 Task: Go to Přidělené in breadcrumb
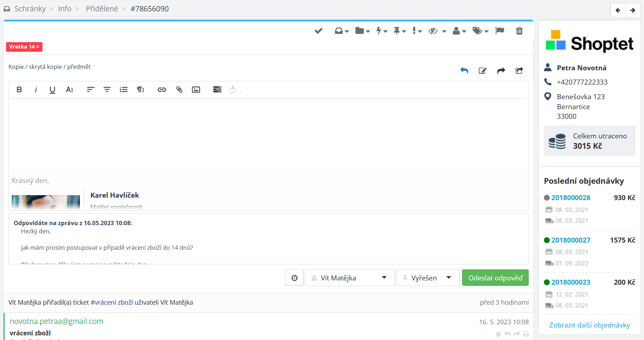click(102, 9)
